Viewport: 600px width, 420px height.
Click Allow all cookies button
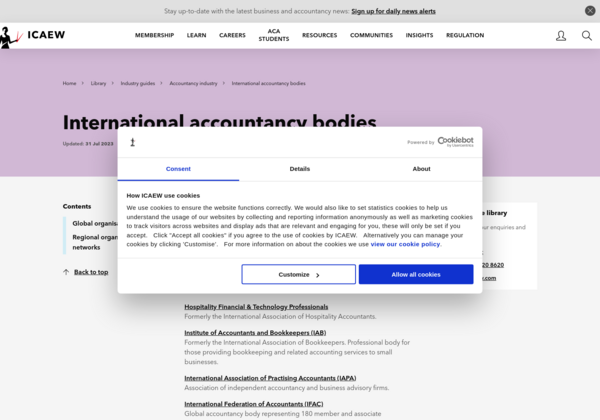click(416, 274)
